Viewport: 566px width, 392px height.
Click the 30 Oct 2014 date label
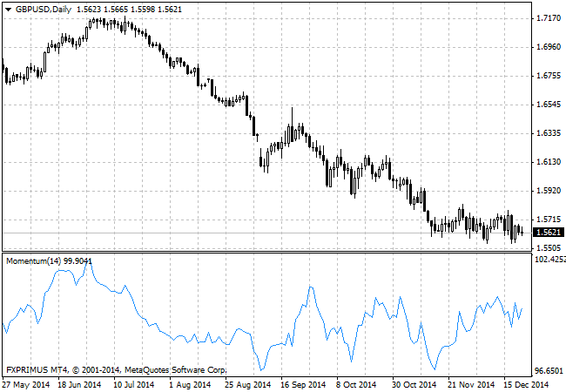[x=413, y=384]
